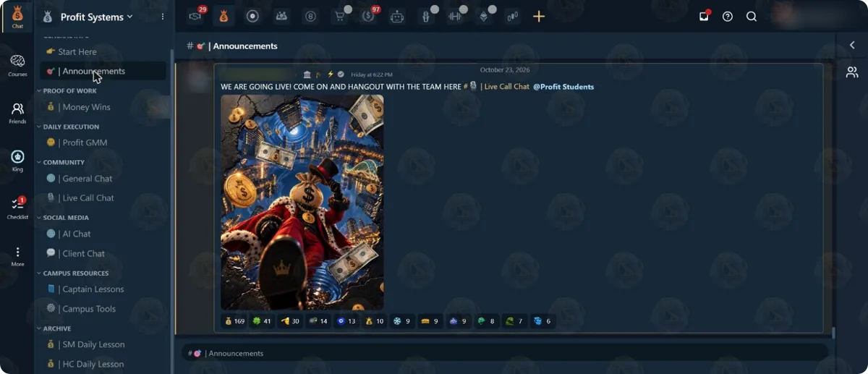Select the ethereum diamond campus icon
Image resolution: width=868 pixels, height=374 pixels.
coord(484,16)
